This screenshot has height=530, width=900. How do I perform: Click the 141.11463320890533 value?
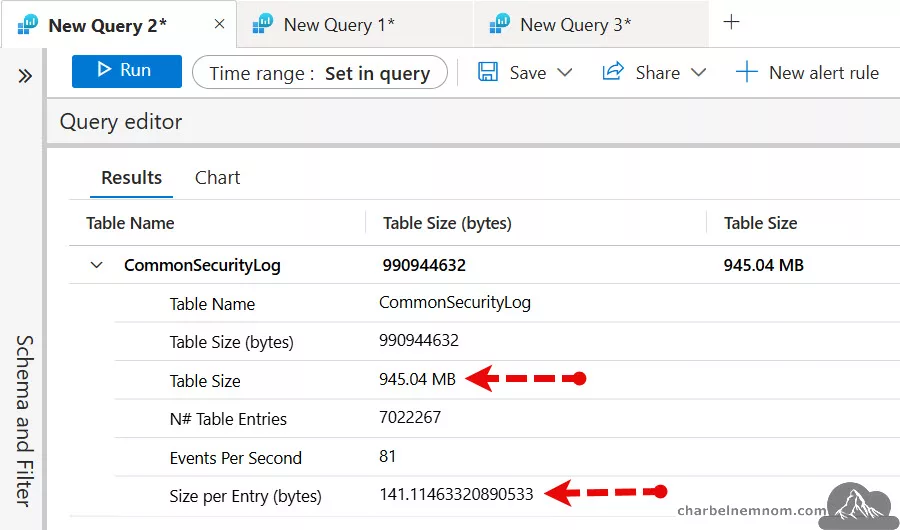456,494
